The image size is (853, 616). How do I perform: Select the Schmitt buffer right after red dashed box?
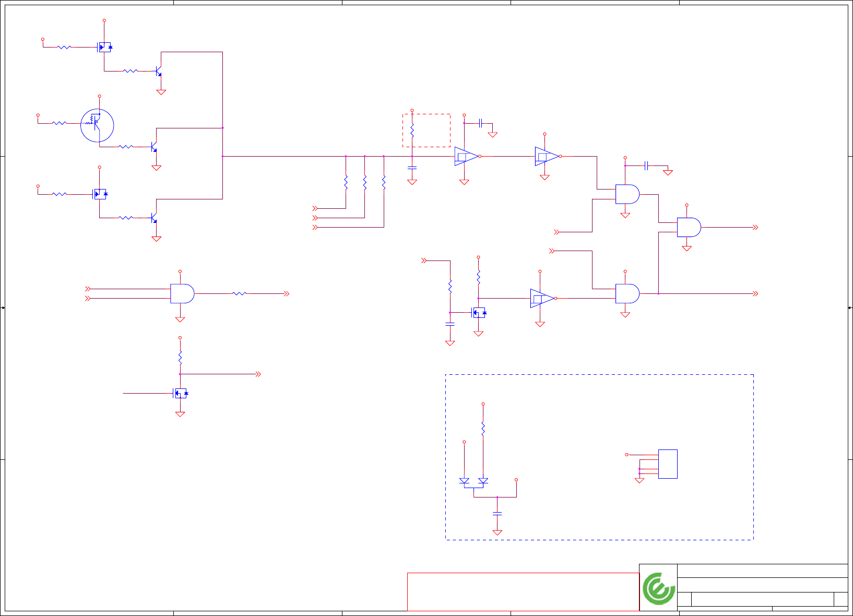[x=466, y=156]
